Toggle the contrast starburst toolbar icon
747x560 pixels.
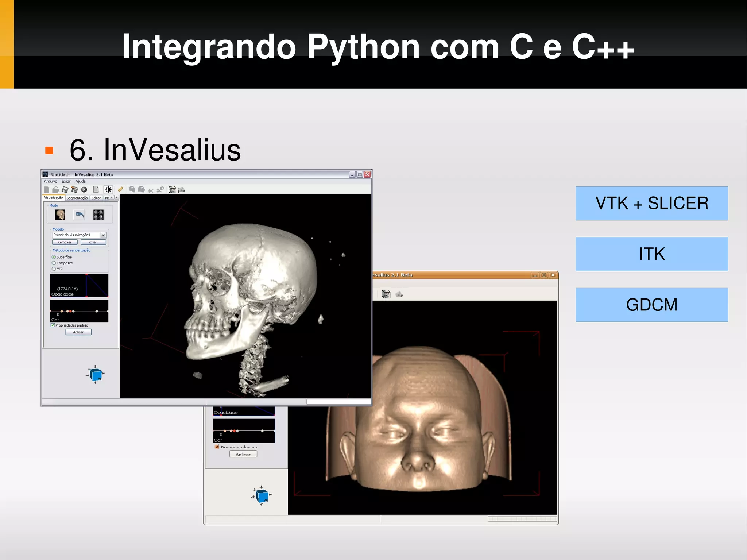tap(108, 190)
